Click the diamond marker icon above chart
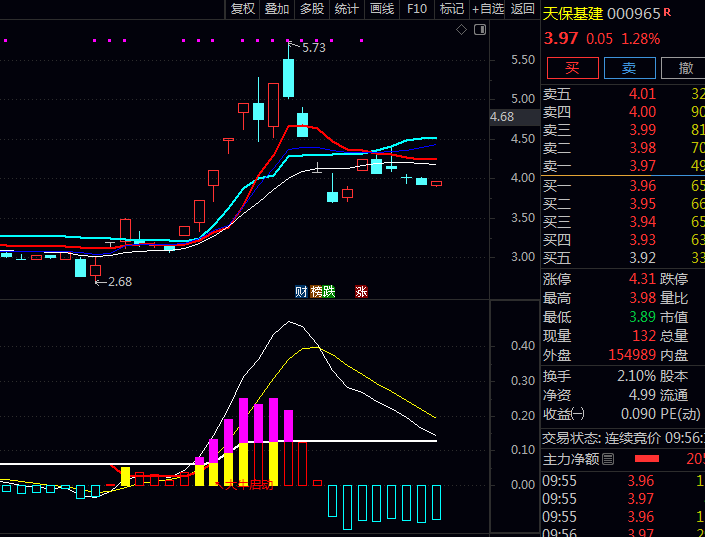The height and width of the screenshot is (537, 705). [x=461, y=30]
